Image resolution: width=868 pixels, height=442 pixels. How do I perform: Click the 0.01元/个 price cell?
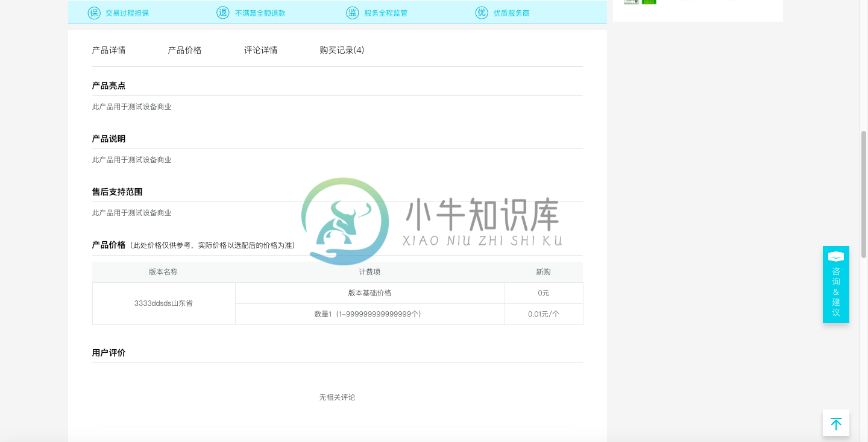point(544,314)
